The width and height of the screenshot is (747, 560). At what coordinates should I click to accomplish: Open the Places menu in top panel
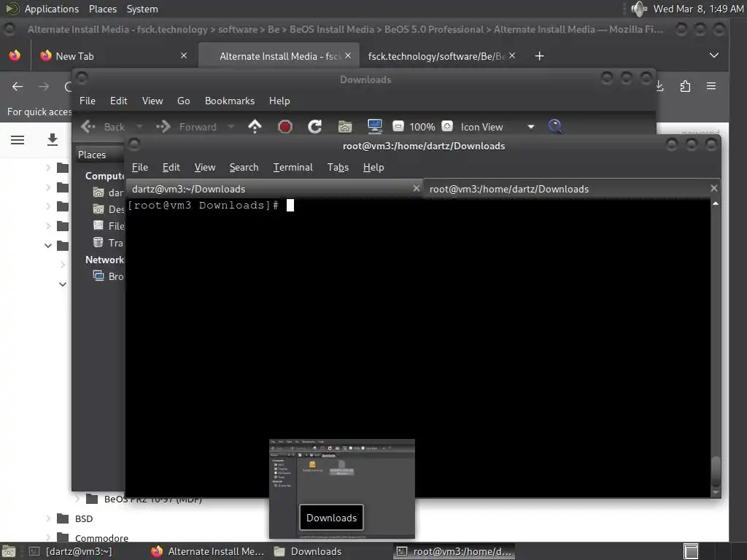tap(102, 9)
